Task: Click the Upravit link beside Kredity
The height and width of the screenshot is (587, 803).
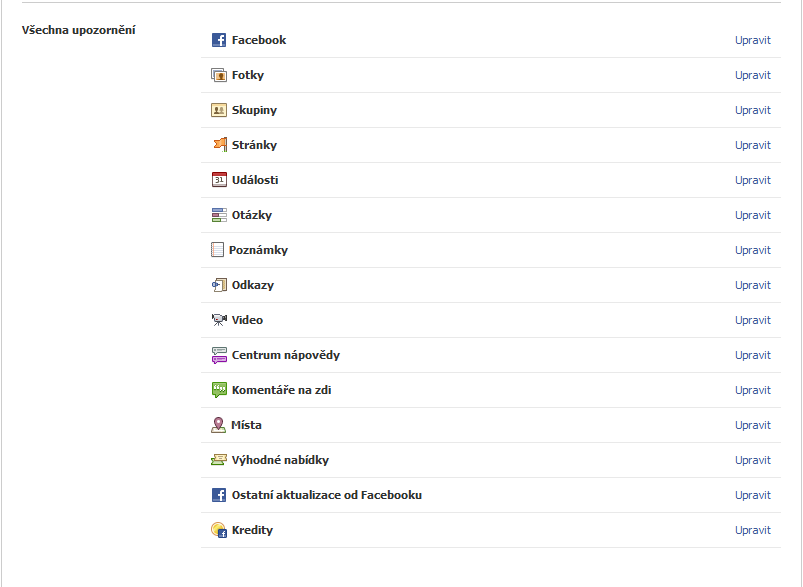Action: [753, 530]
